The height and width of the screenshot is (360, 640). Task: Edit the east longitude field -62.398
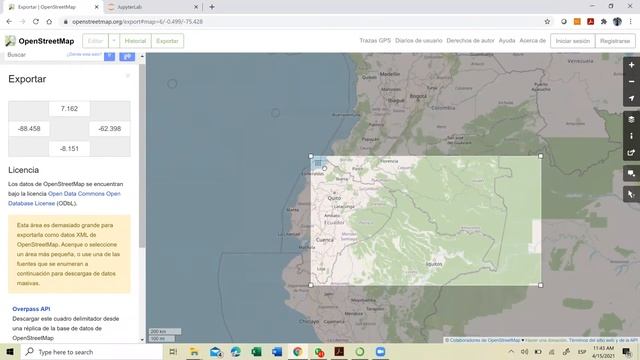pos(109,129)
